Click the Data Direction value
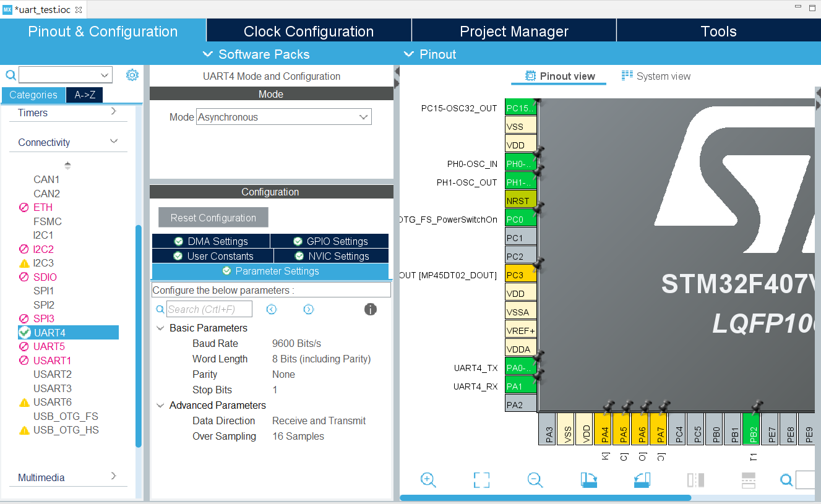Viewport: 821px width, 504px height. pyautogui.click(x=319, y=421)
